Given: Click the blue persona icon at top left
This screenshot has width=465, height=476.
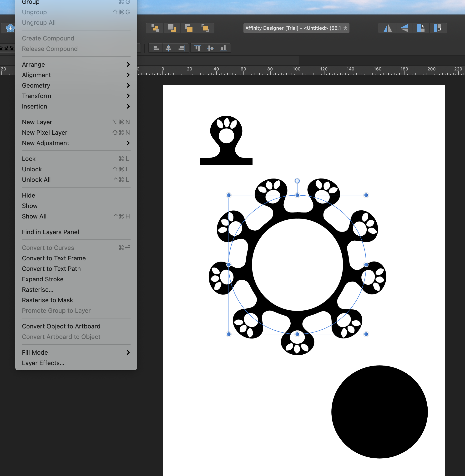Looking at the screenshot, I should click(x=10, y=28).
